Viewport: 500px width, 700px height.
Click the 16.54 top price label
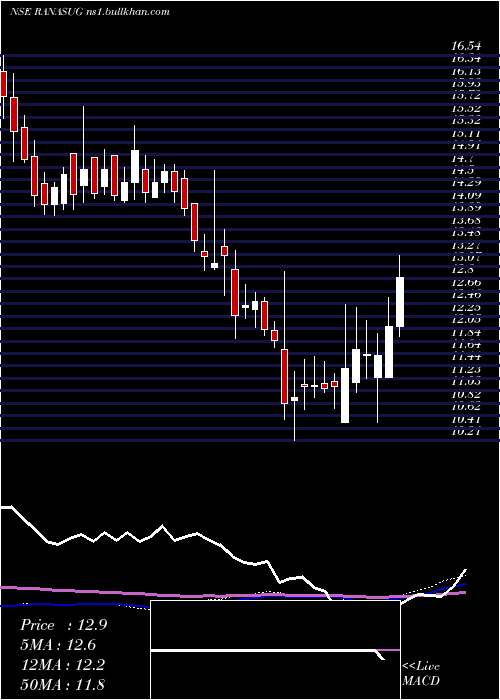click(x=466, y=46)
